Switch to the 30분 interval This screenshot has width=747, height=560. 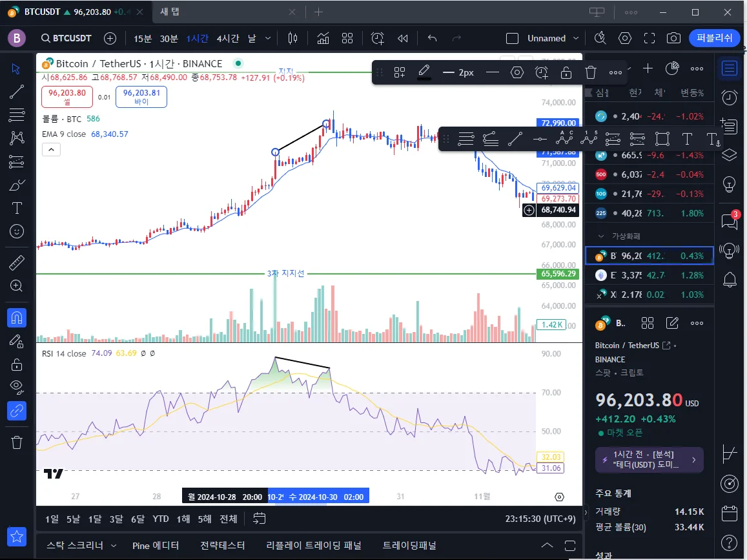pos(169,39)
